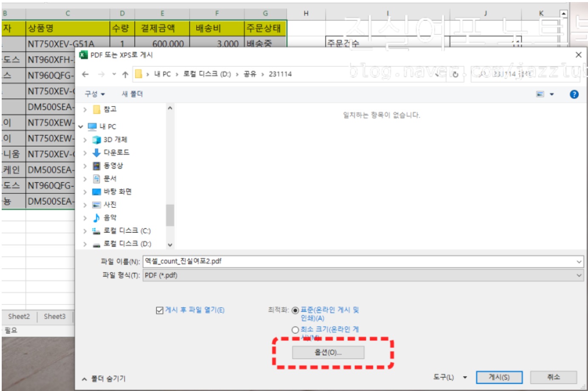Click the 상품명 header cell in Excel

[x=68, y=29]
